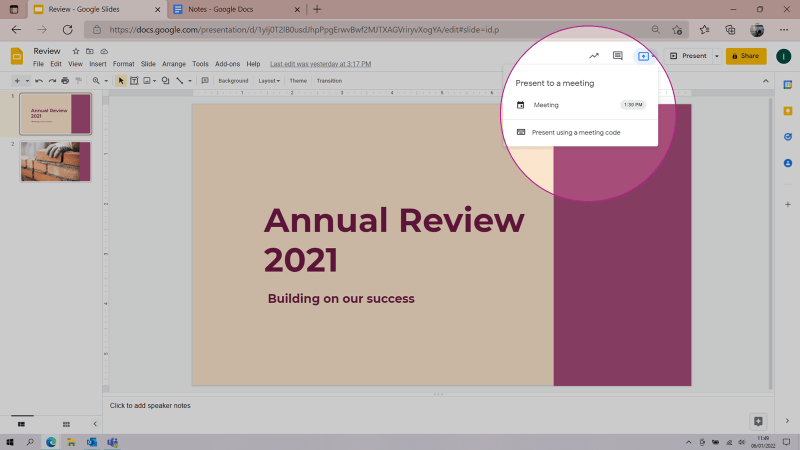Open the Present options dropdown arrow

716,56
